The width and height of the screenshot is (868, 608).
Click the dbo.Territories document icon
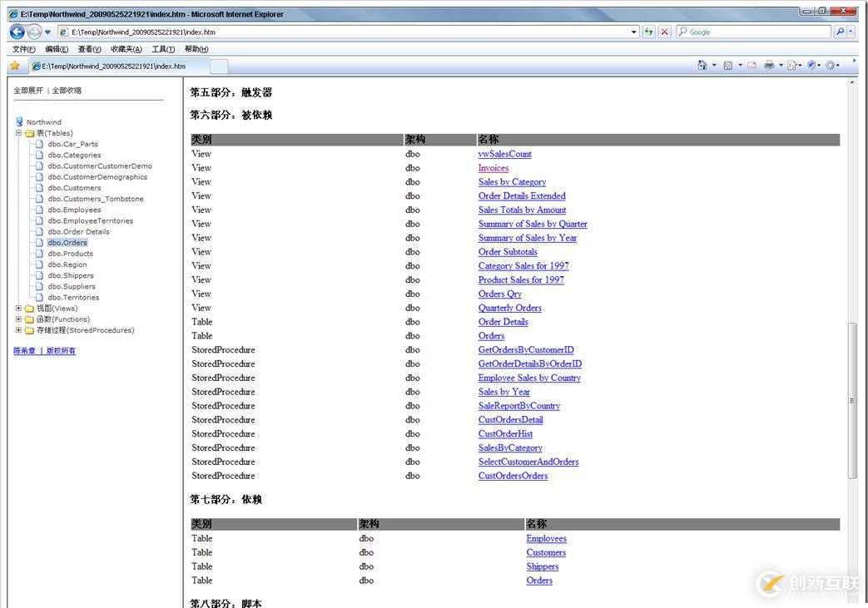tap(39, 297)
